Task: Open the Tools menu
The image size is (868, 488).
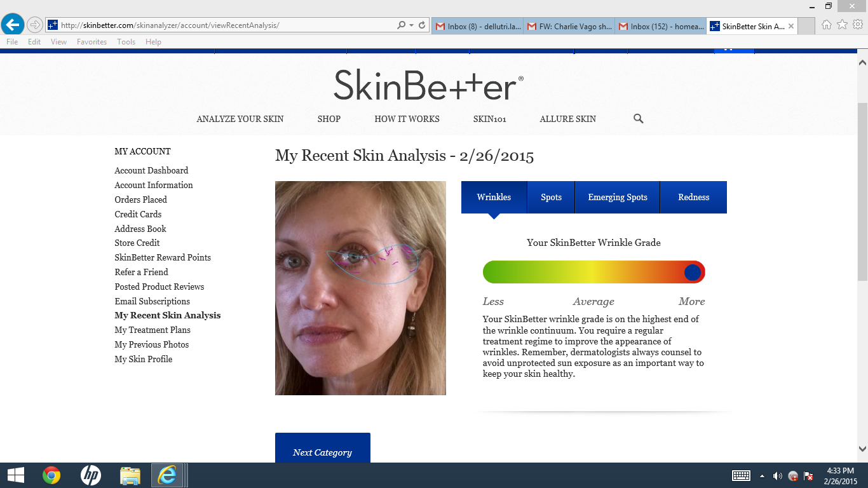Action: pyautogui.click(x=126, y=42)
